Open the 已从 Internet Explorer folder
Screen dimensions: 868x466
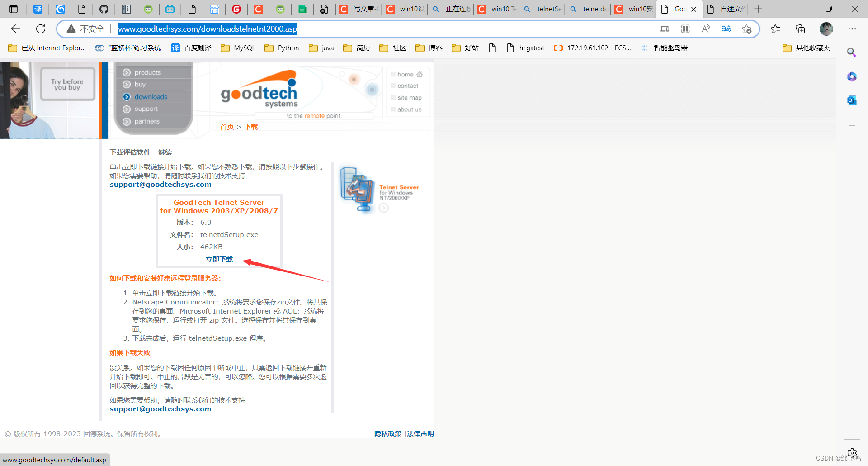(47, 48)
